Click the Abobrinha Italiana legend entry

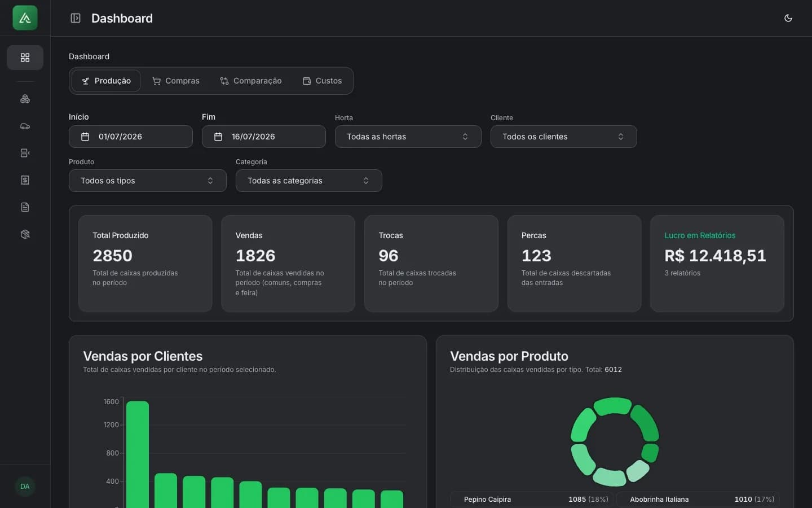698,500
